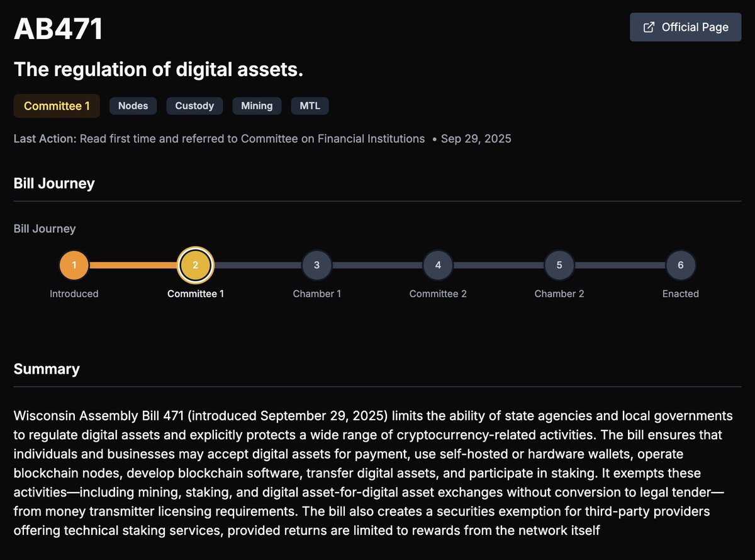
Task: Click the Custody tag
Action: click(194, 106)
